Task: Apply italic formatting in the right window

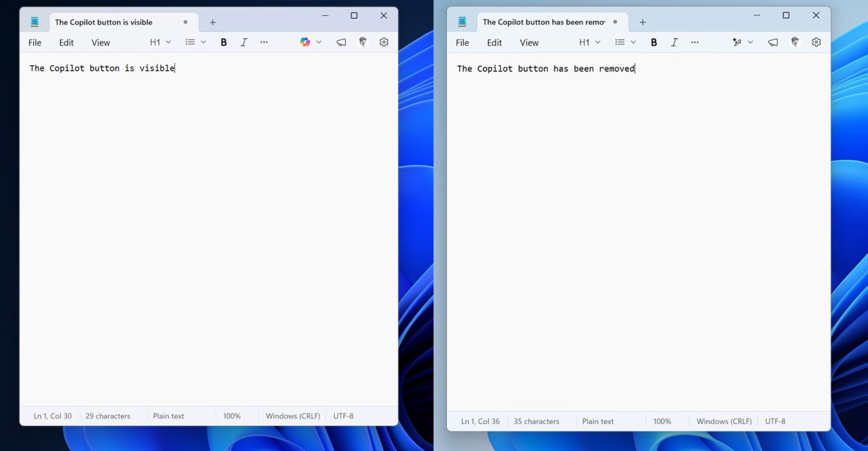Action: click(674, 42)
